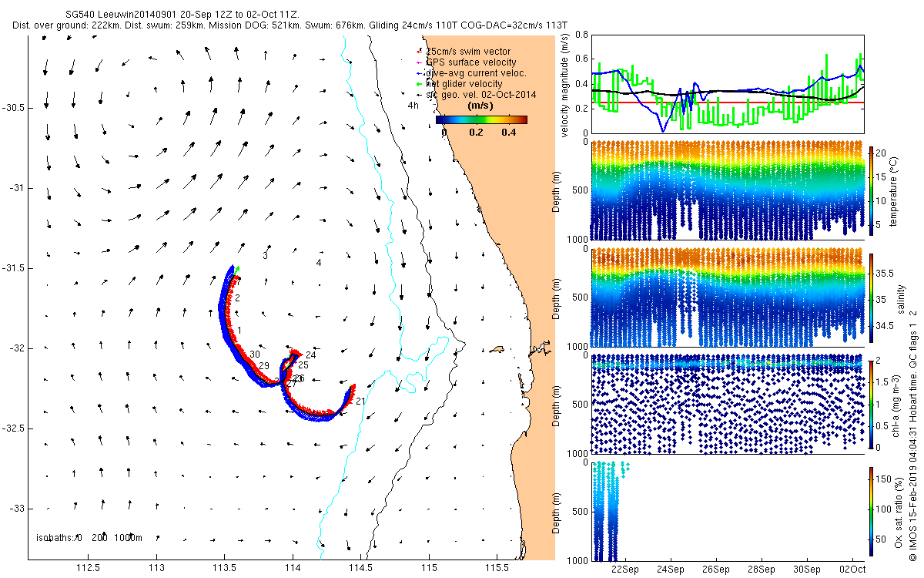
Task: Click latitude tick label -31.5
Action: coord(12,268)
